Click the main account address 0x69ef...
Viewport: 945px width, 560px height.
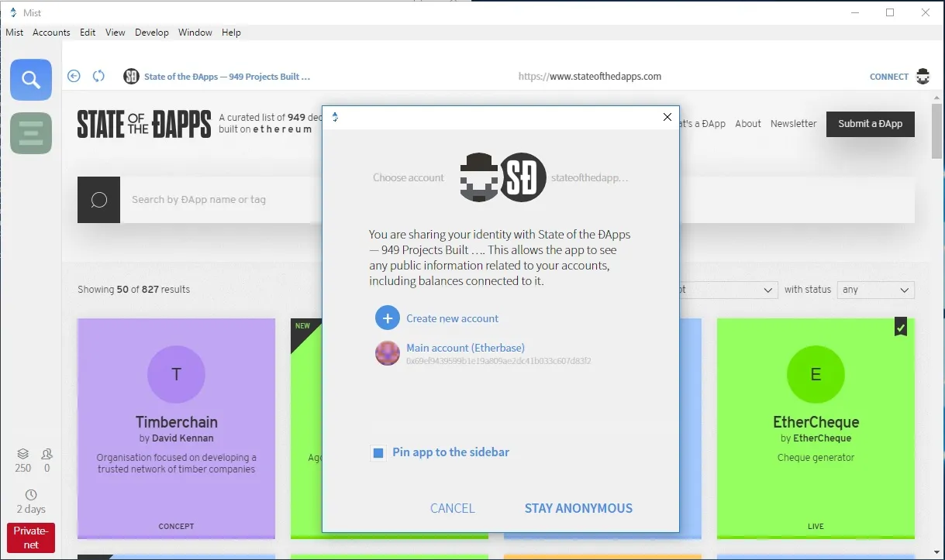499,362
